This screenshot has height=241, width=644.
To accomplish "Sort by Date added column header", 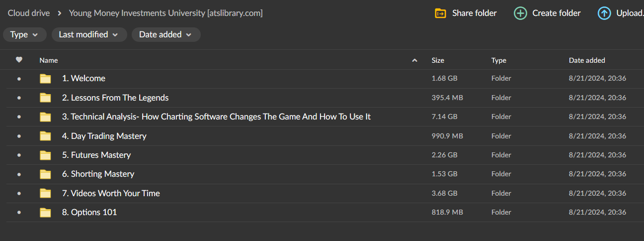I will point(587,60).
